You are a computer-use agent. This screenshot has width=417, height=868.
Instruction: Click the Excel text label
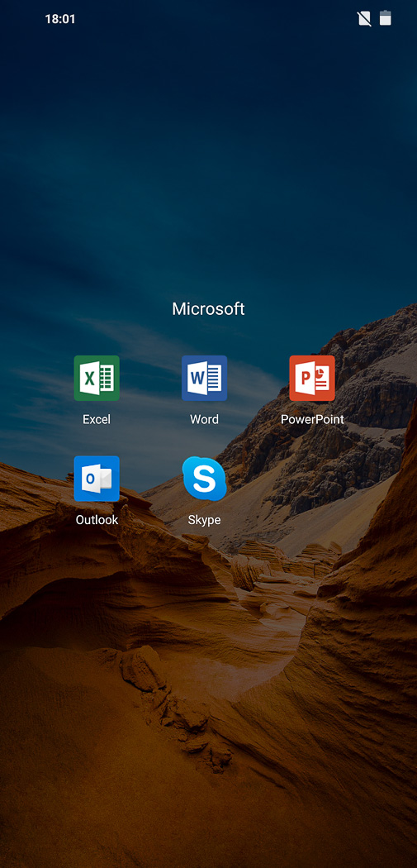coord(97,419)
